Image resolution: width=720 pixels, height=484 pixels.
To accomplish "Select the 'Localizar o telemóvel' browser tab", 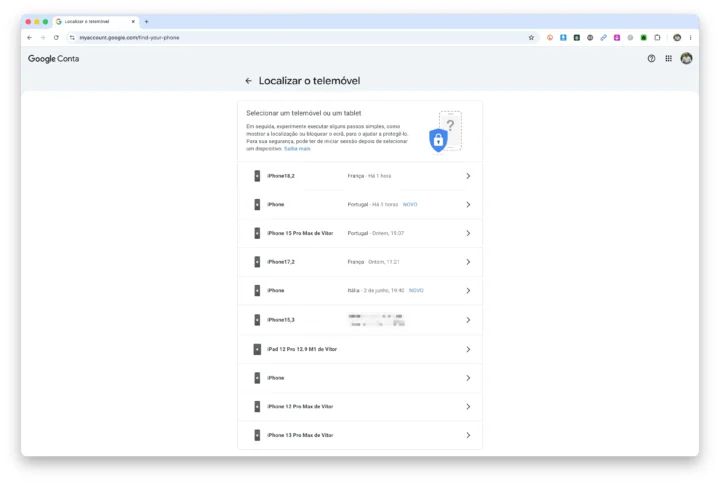I will point(96,22).
